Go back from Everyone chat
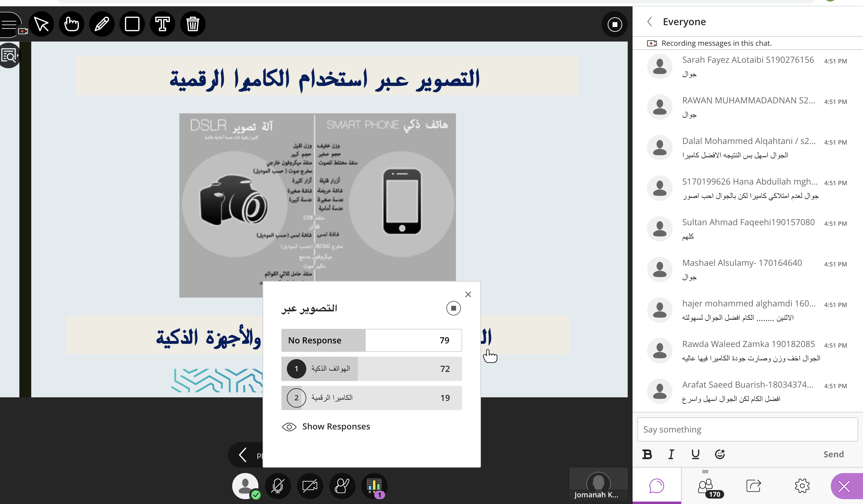Screen dimensions: 863x504 [x=650, y=22]
